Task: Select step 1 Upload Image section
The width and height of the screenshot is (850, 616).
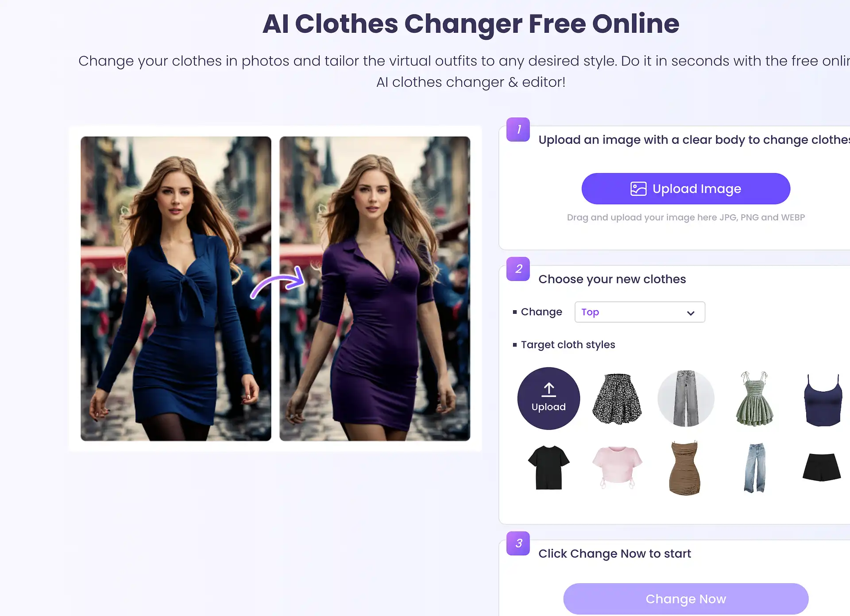Action: click(x=686, y=189)
